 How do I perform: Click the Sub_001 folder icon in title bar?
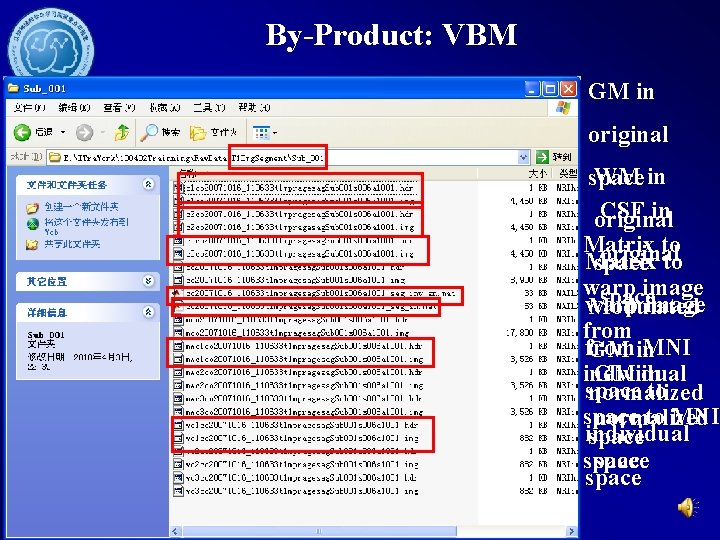13,88
